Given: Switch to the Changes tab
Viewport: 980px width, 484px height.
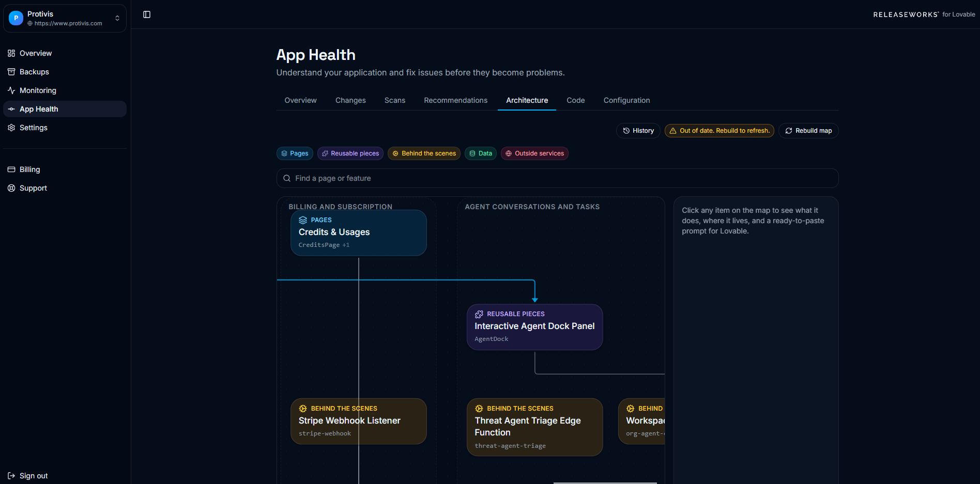Looking at the screenshot, I should tap(350, 100).
